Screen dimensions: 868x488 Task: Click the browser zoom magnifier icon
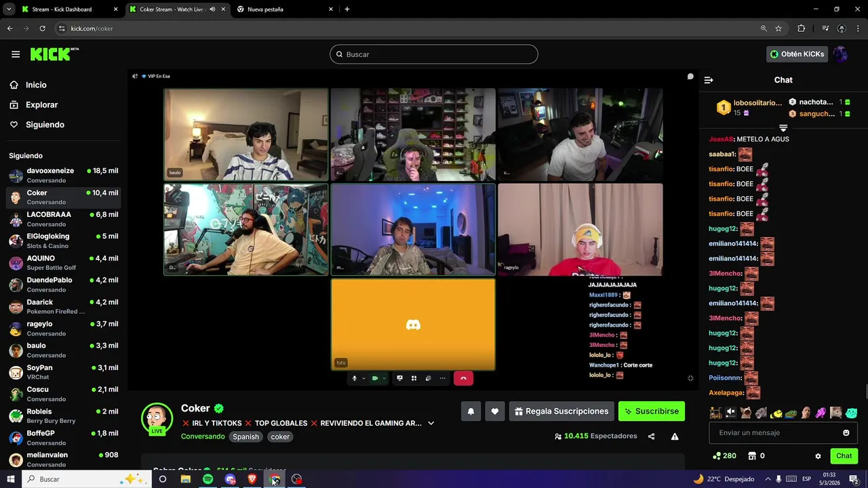764,28
